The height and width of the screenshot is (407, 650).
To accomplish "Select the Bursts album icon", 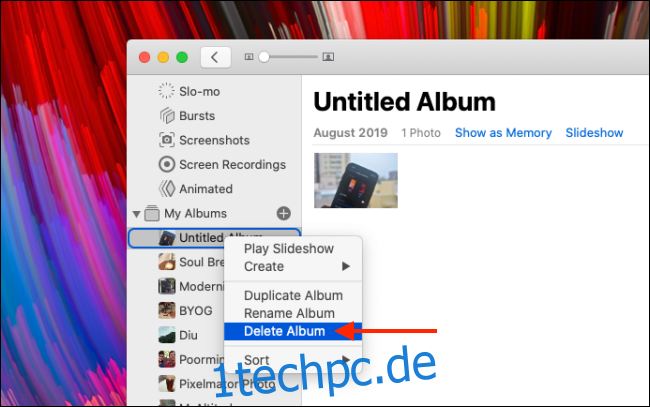I will tap(167, 116).
